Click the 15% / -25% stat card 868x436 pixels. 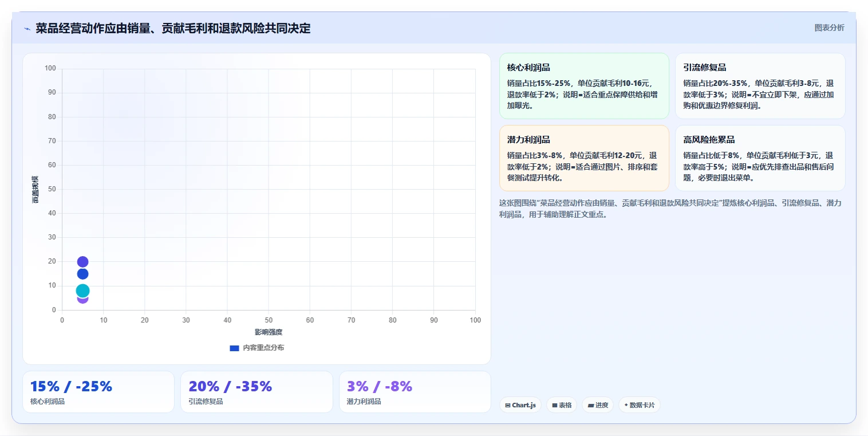pyautogui.click(x=98, y=392)
